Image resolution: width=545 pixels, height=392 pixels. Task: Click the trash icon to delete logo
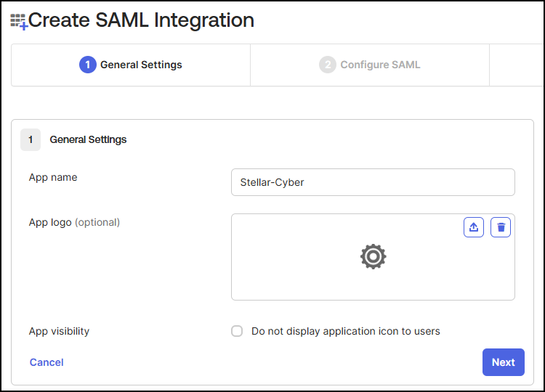501,227
